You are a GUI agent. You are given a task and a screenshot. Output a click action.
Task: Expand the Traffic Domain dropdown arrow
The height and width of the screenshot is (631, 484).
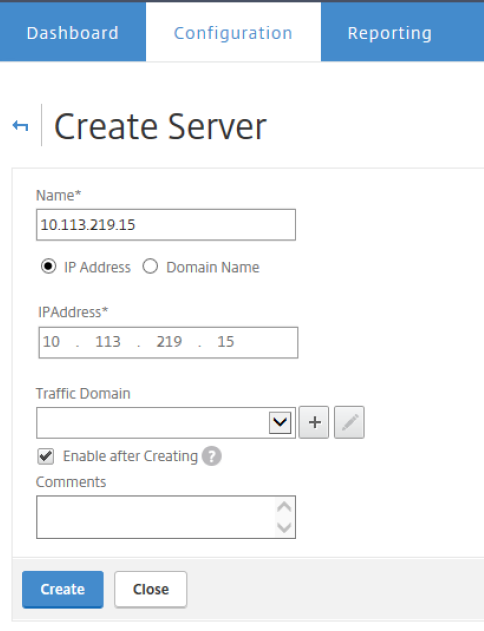(280, 423)
